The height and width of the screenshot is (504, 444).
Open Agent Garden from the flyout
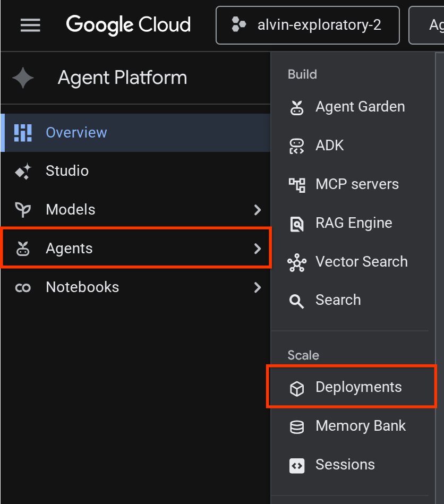(353, 107)
